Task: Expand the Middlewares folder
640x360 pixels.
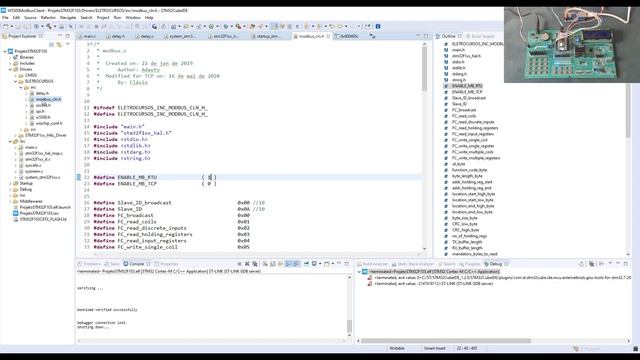Action: 10,201
